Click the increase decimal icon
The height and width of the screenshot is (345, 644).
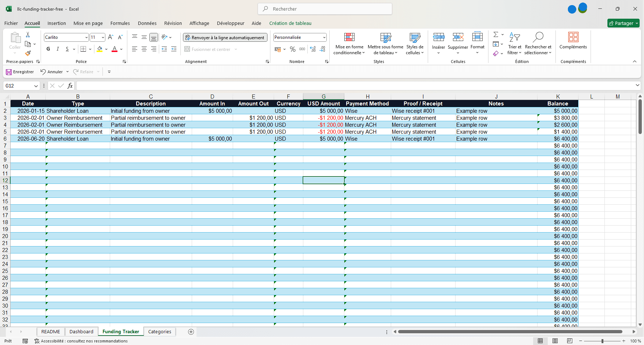(313, 49)
